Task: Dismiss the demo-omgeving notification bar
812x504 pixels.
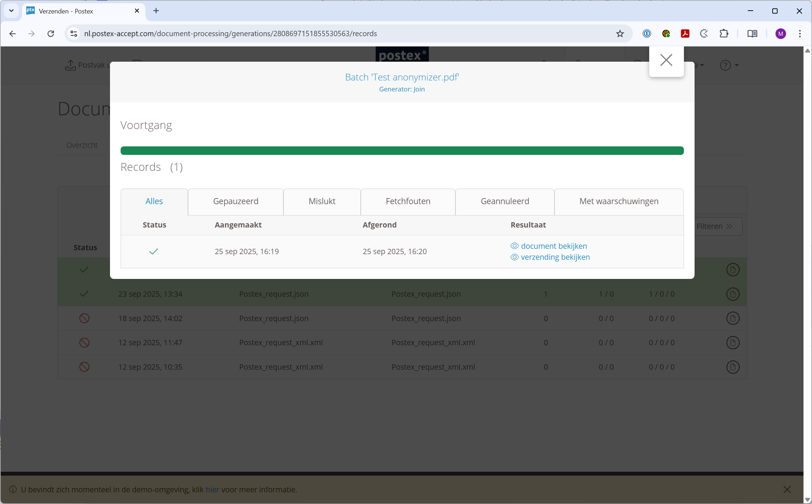Action: click(x=787, y=489)
